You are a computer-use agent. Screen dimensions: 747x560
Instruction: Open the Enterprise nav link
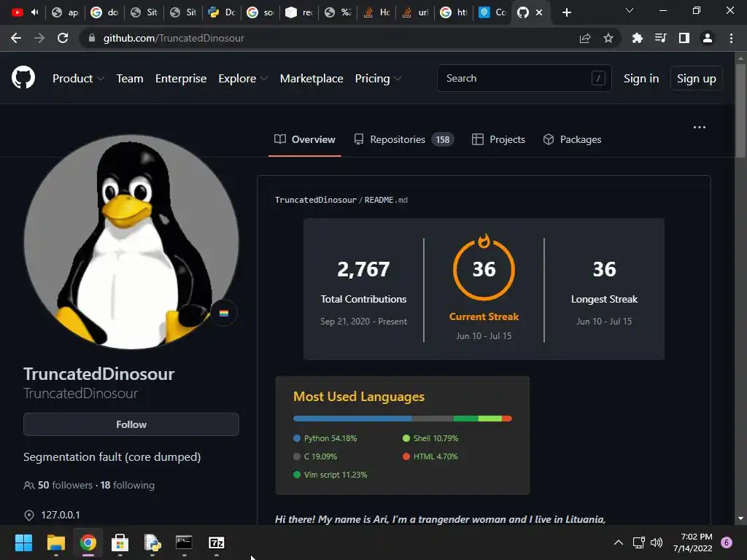click(x=181, y=79)
